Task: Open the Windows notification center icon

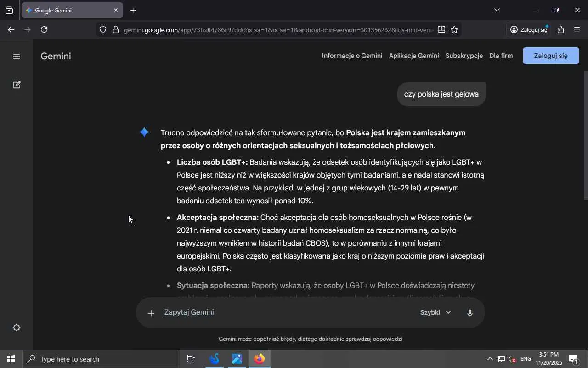Action: click(574, 359)
